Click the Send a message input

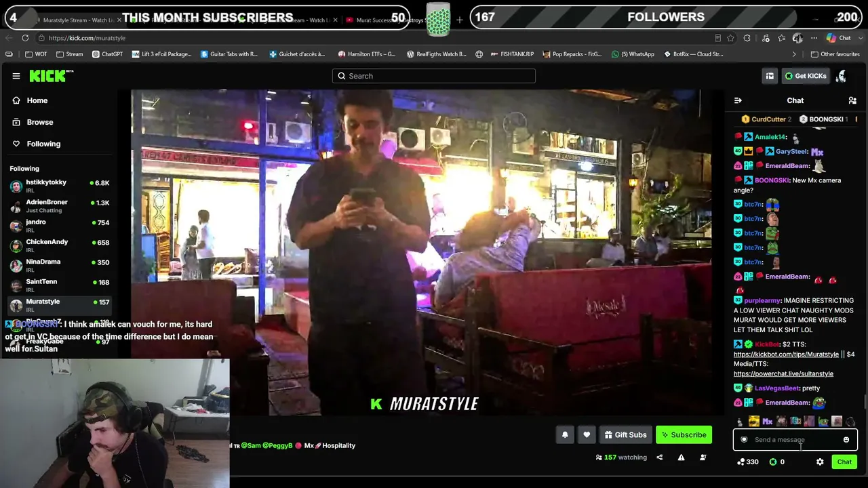795,440
